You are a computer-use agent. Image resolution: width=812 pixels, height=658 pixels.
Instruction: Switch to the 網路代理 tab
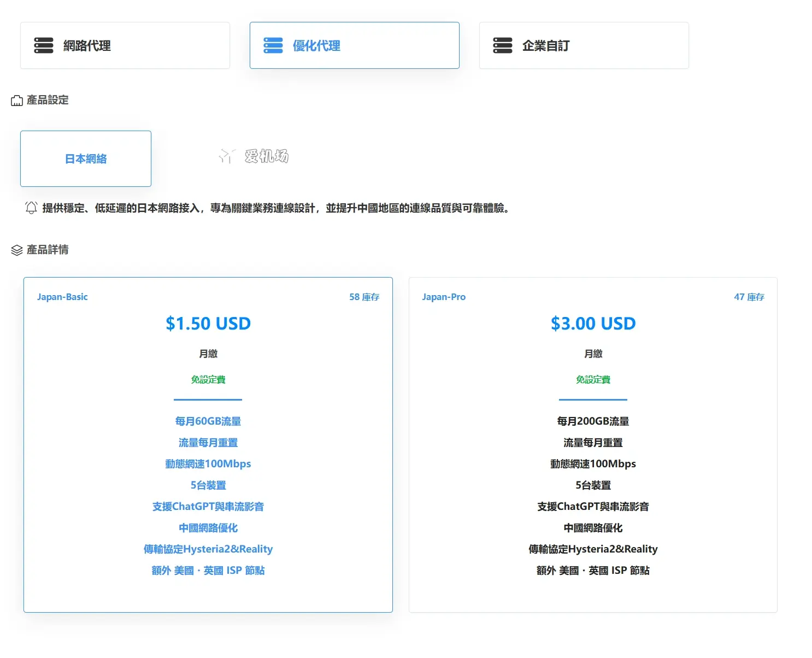point(87,46)
